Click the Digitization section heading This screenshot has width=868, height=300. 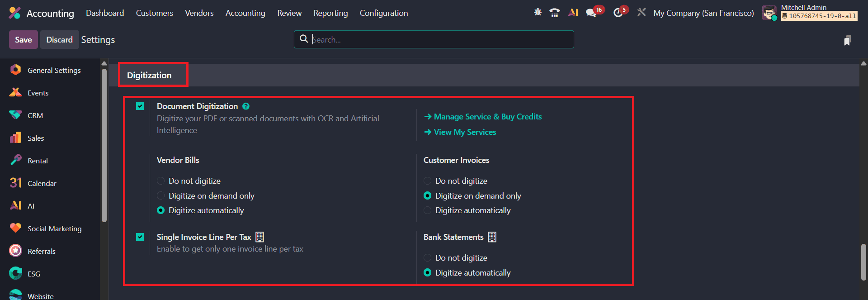pyautogui.click(x=149, y=75)
